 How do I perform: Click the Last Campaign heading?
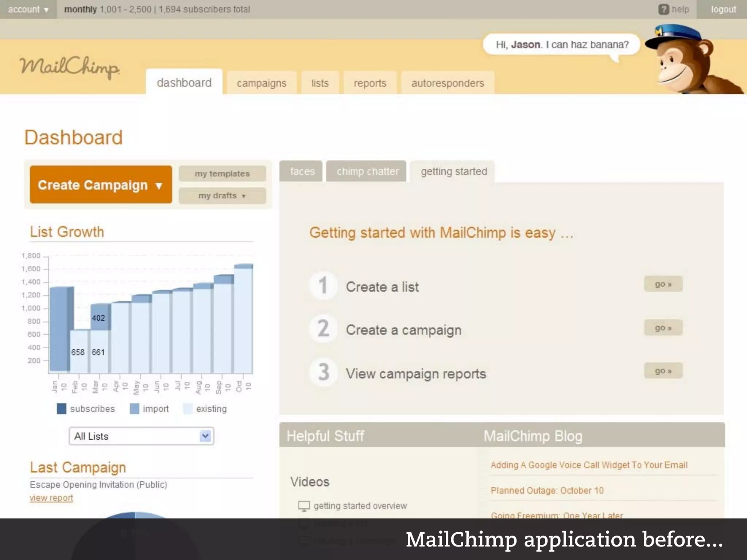78,467
